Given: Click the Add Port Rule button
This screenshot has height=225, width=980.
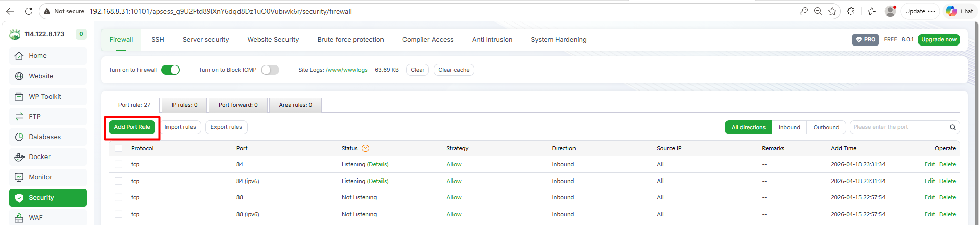Looking at the screenshot, I should coord(132,127).
